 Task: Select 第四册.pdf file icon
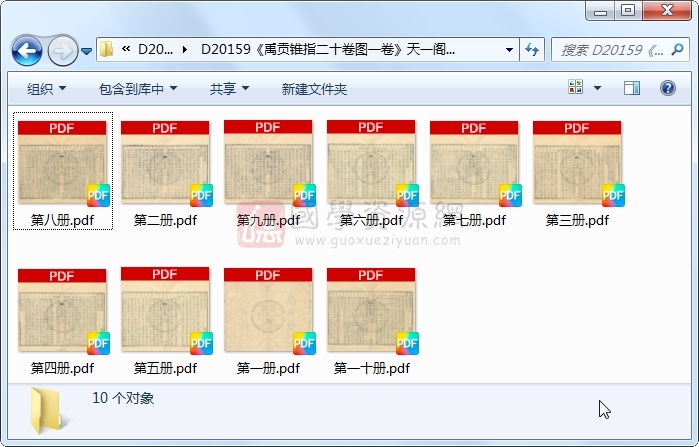pyautogui.click(x=63, y=312)
